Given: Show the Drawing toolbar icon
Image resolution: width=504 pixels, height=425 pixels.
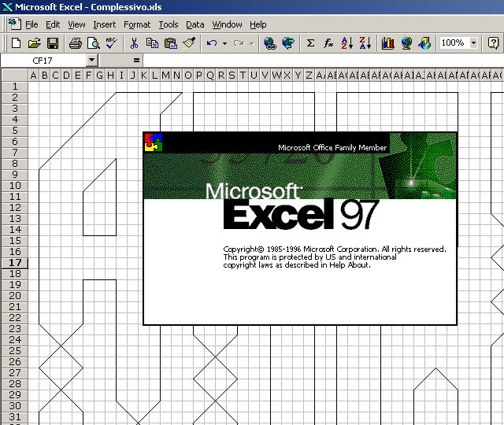Looking at the screenshot, I should (x=424, y=42).
